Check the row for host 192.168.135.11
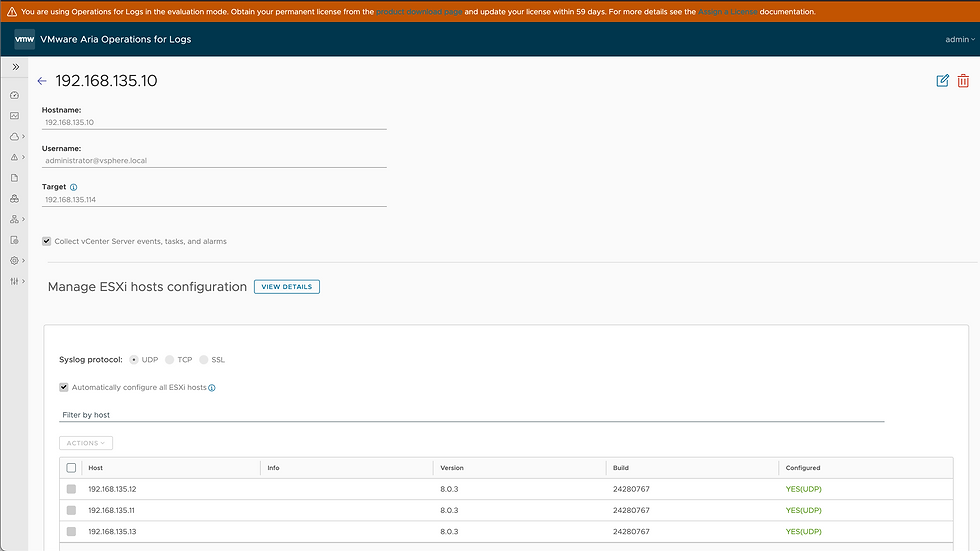980x551 pixels. pos(71,510)
